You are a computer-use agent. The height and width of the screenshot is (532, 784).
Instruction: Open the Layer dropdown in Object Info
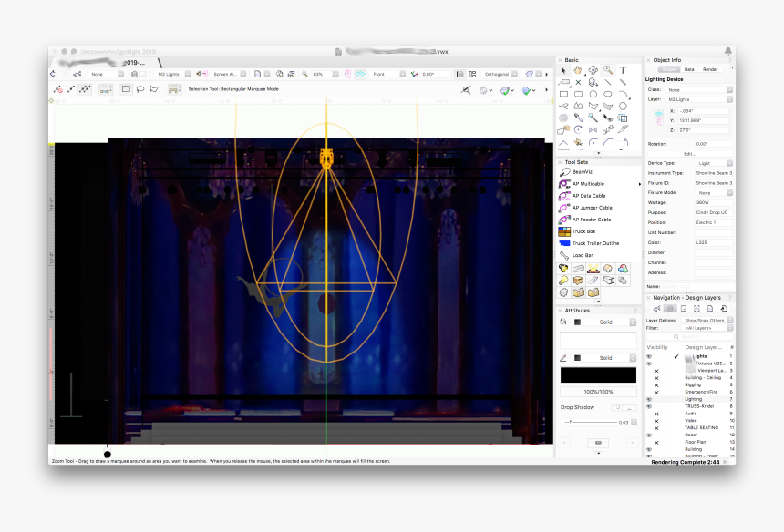tap(699, 99)
